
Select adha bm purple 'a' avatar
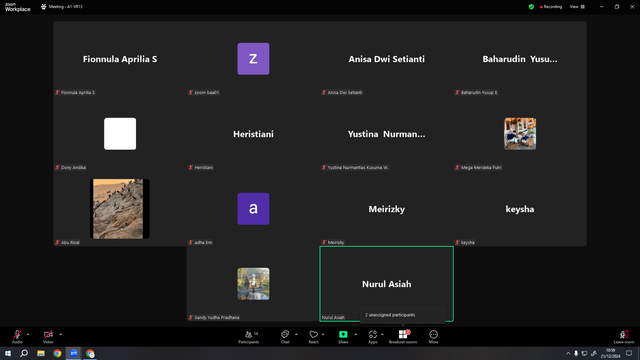click(253, 209)
